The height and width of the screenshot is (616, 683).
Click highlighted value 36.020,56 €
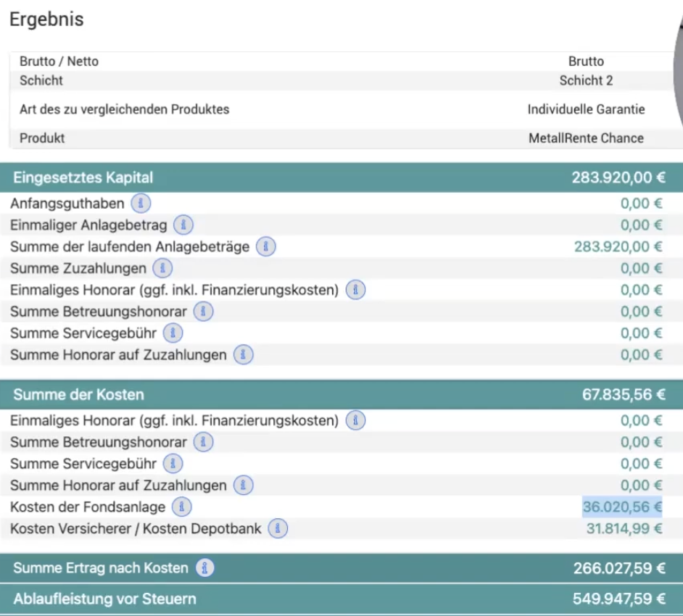(x=622, y=507)
